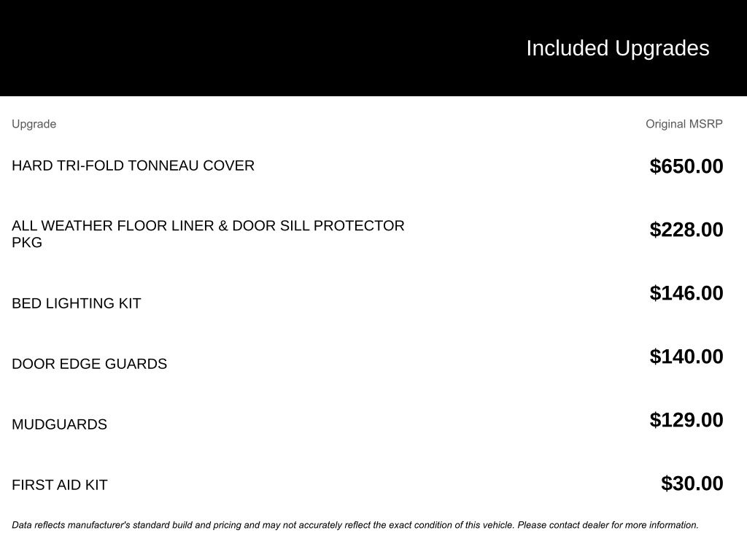747x560 pixels.
Task: Select the MUDGUARDS upgrade item
Action: point(59,424)
